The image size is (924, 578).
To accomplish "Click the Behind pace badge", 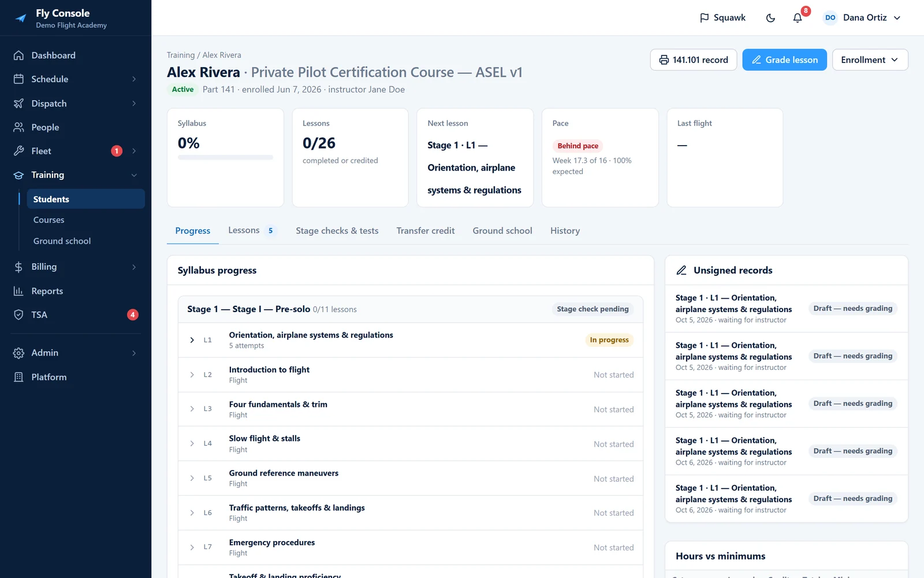I will click(x=577, y=146).
